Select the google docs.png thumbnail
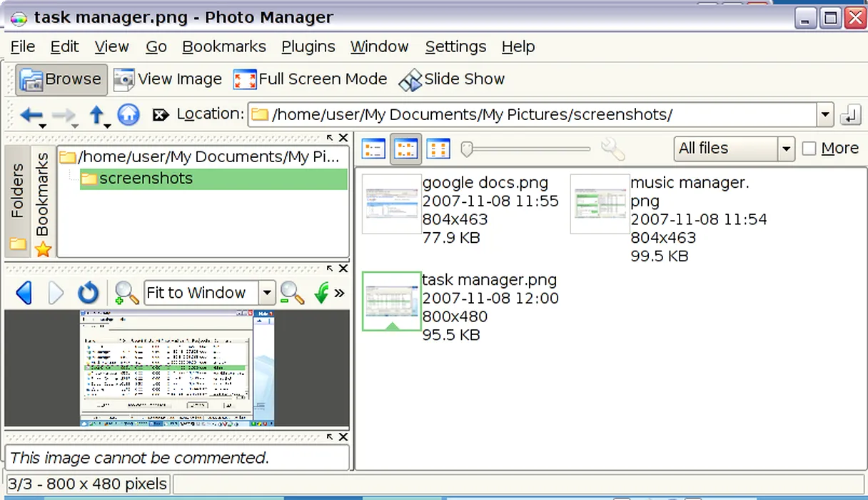This screenshot has width=868, height=500. [391, 204]
